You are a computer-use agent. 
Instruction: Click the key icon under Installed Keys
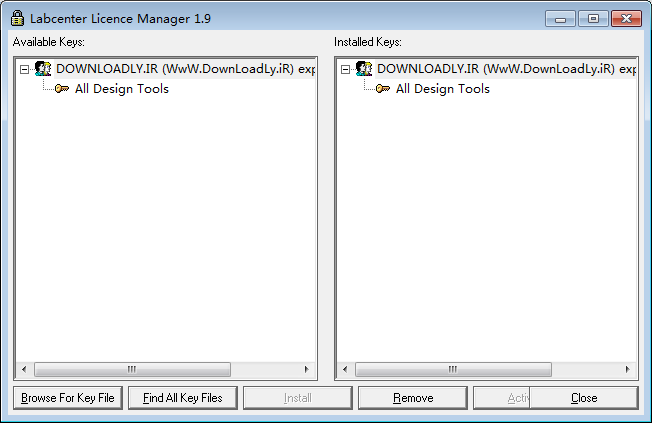[x=383, y=88]
